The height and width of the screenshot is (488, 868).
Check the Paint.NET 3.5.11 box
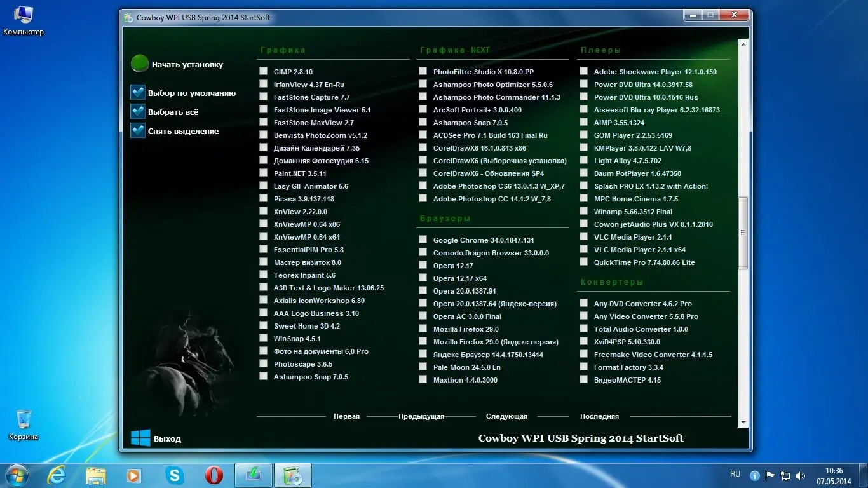263,173
